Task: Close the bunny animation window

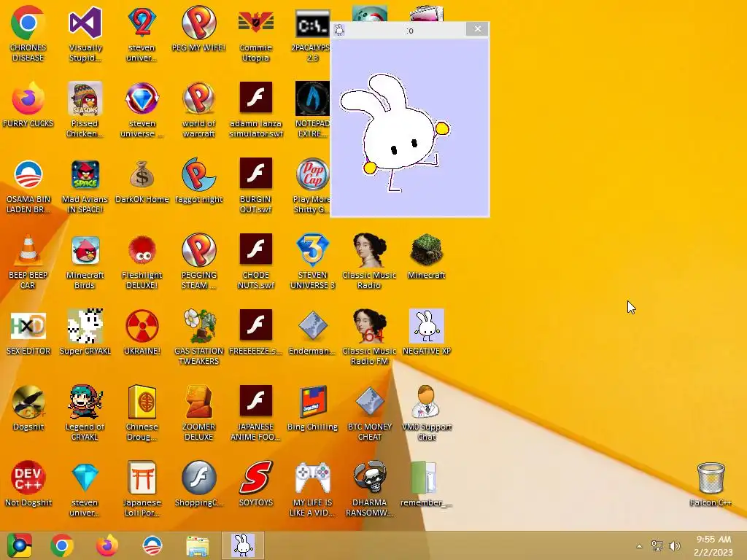Action: [x=477, y=29]
